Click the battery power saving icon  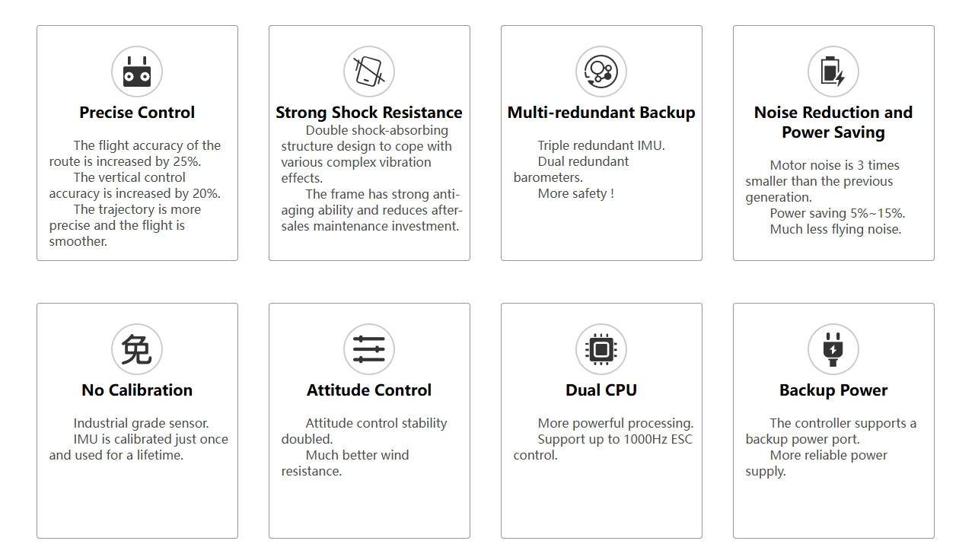tap(833, 72)
